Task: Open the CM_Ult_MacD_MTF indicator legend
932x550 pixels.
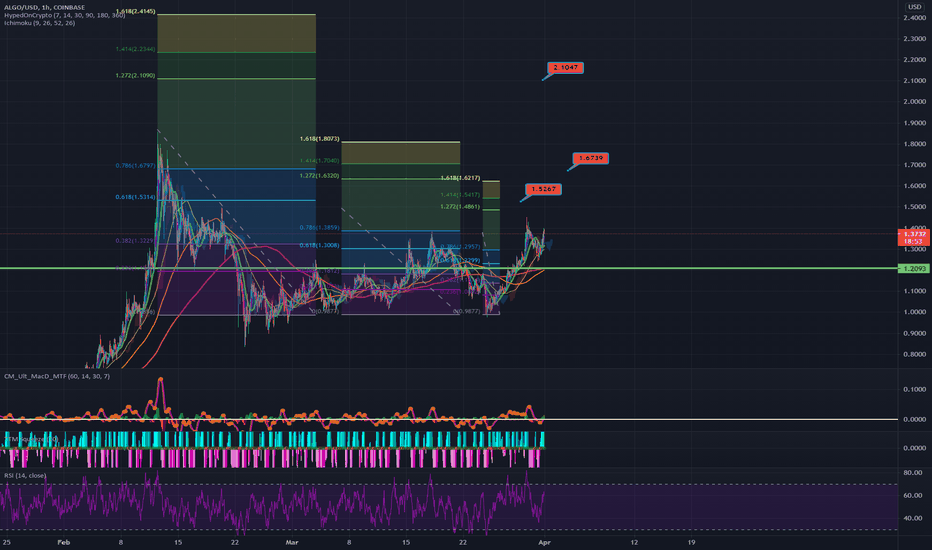Action: tap(57, 376)
